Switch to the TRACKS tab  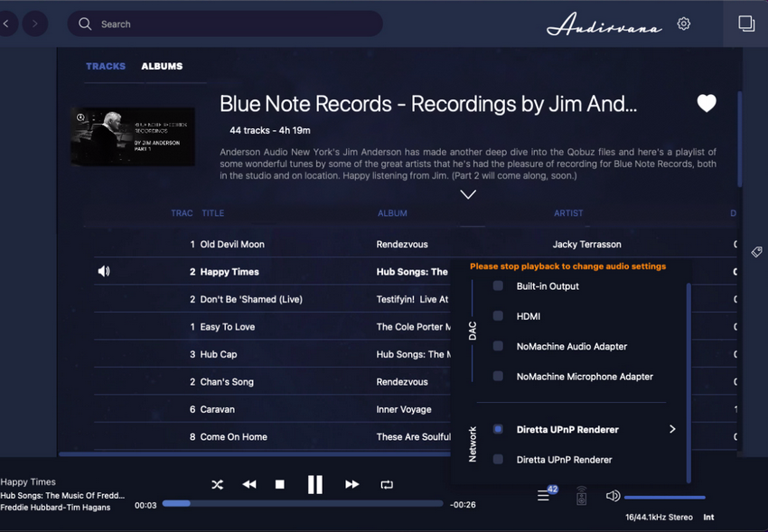click(106, 66)
